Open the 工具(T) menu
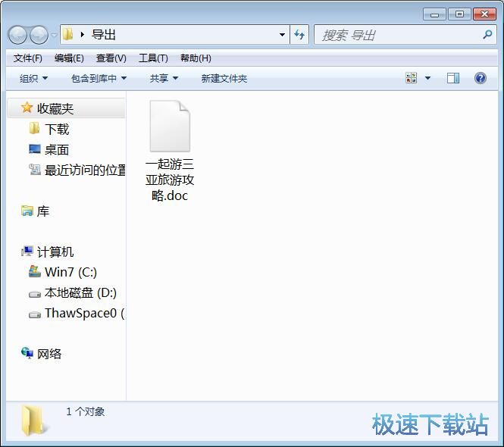Image resolution: width=504 pixels, height=447 pixels. (153, 58)
